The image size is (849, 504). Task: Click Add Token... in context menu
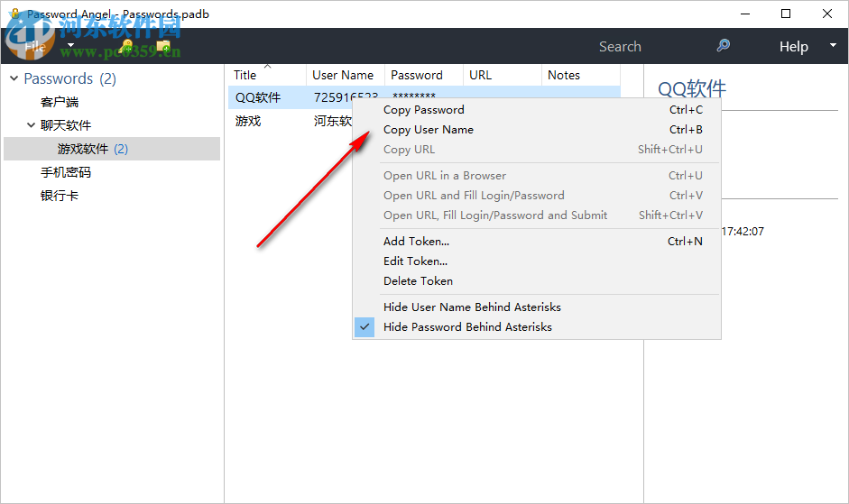pyautogui.click(x=416, y=242)
